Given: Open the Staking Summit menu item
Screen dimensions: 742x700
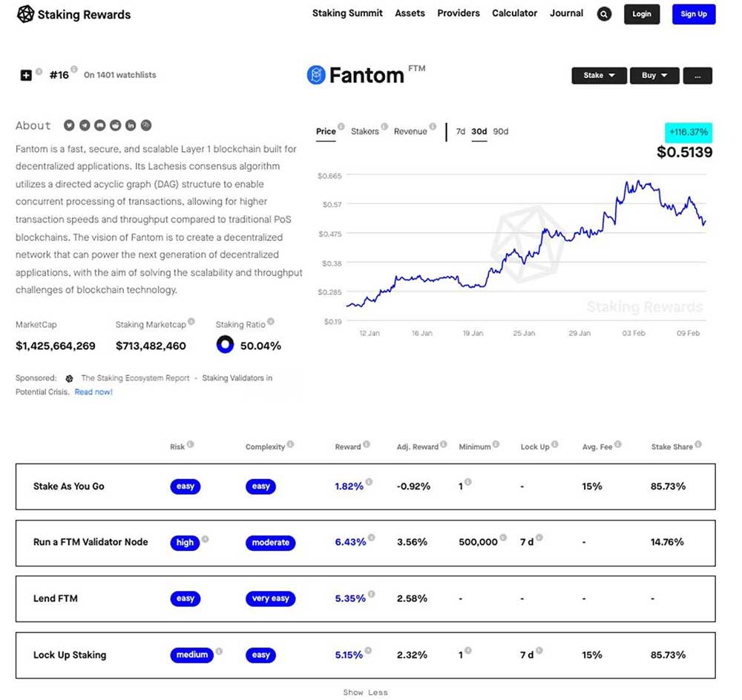Looking at the screenshot, I should point(347,13).
